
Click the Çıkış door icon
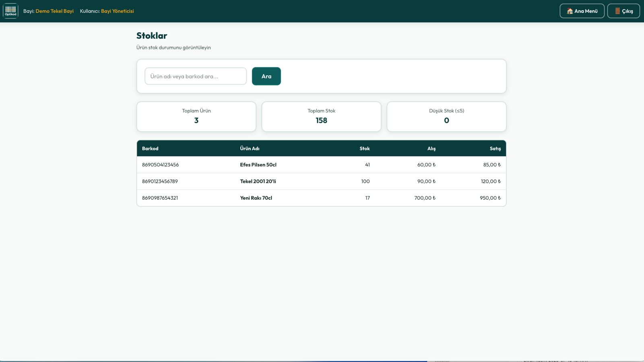(x=617, y=11)
